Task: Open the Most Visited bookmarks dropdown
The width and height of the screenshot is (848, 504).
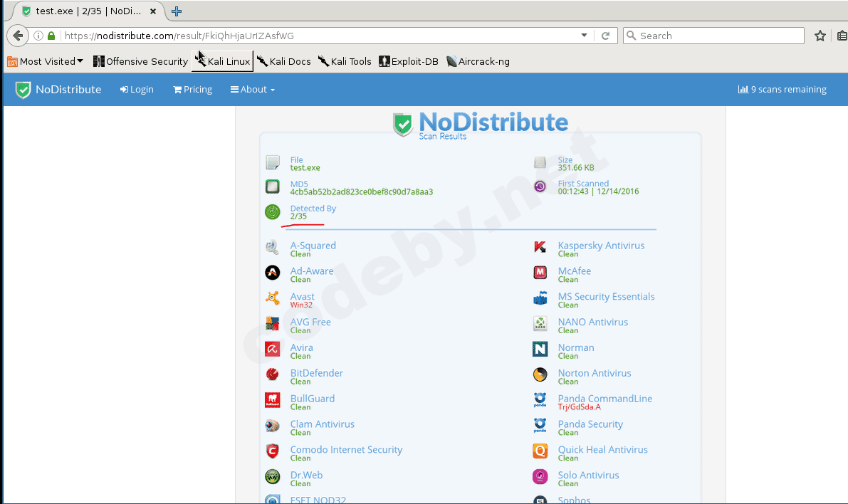Action: tap(46, 61)
